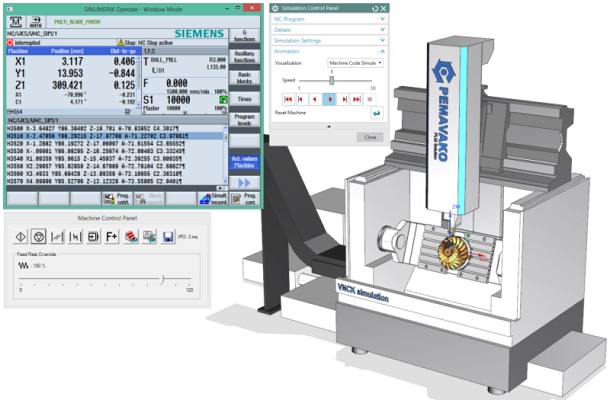The height and width of the screenshot is (400, 610).
Task: Open the Program levels softkey
Action: [x=244, y=120]
